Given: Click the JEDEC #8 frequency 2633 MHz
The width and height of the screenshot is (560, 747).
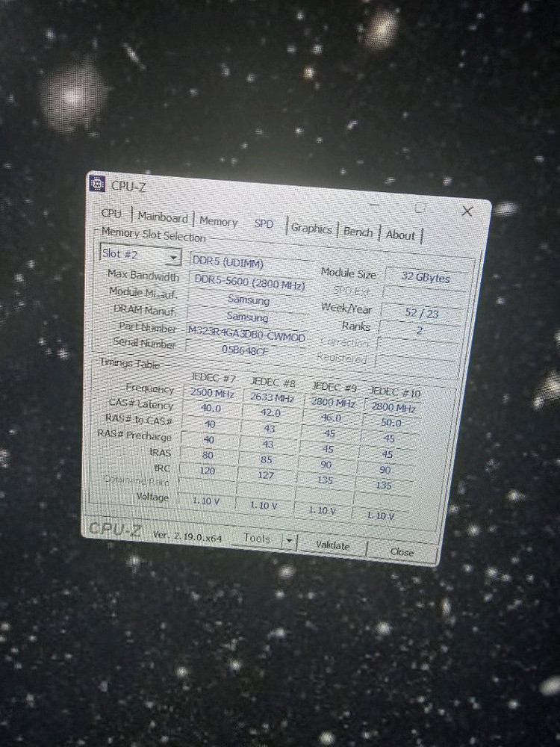Looking at the screenshot, I should point(272,398).
